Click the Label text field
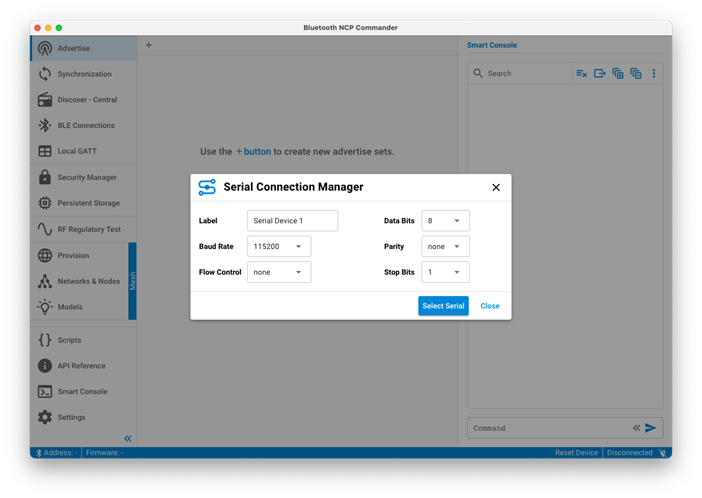 292,221
